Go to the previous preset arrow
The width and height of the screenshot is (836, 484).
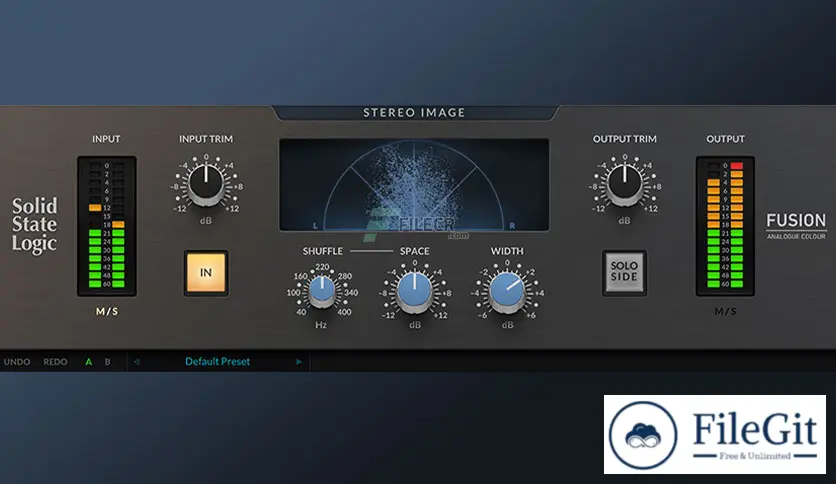click(x=136, y=362)
